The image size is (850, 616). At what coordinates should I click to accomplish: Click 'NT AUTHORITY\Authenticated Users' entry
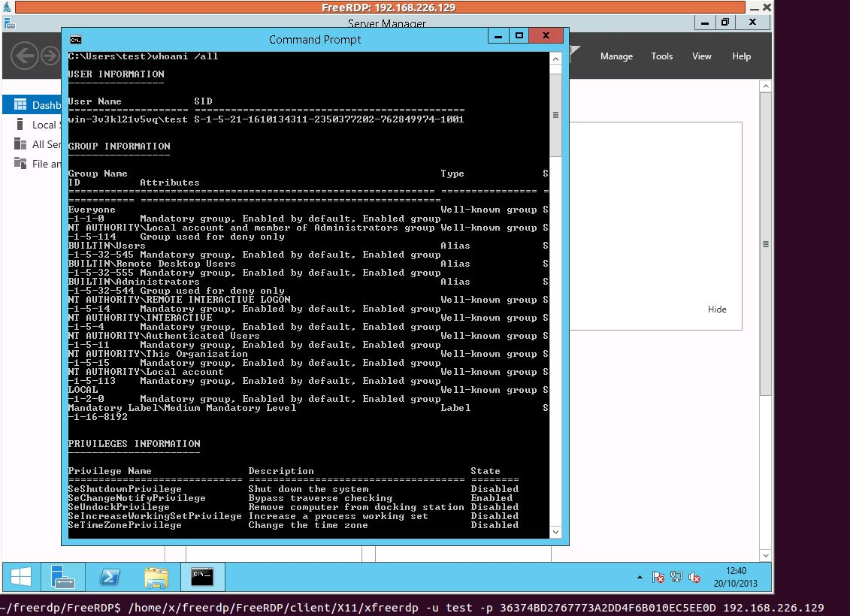[164, 336]
